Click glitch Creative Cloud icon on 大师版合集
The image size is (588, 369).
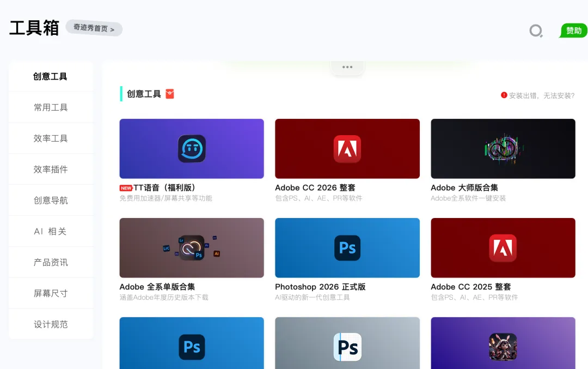pos(503,149)
